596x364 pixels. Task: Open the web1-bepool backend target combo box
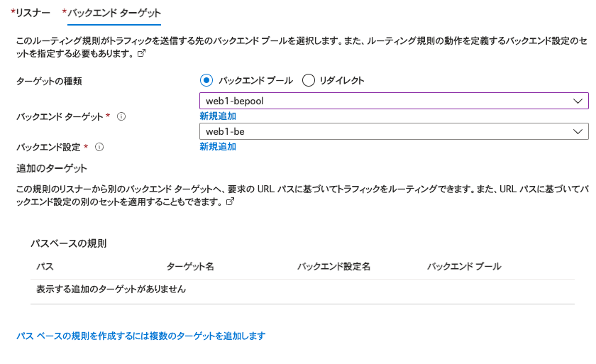(x=383, y=101)
